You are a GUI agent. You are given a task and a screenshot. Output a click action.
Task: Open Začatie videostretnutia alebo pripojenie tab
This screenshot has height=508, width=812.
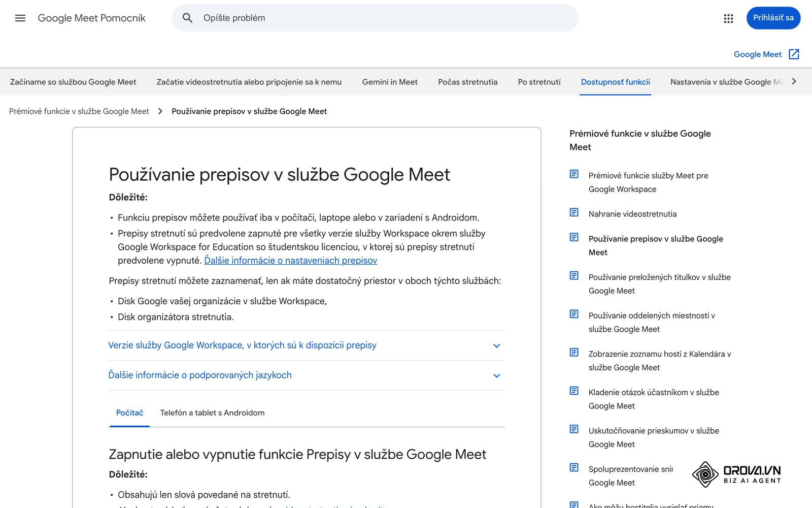(x=249, y=82)
